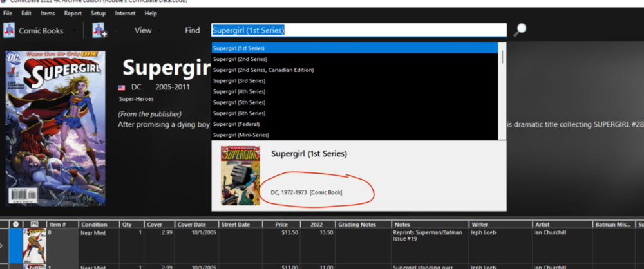
Task: Click the Notes column header
Action: click(430, 225)
